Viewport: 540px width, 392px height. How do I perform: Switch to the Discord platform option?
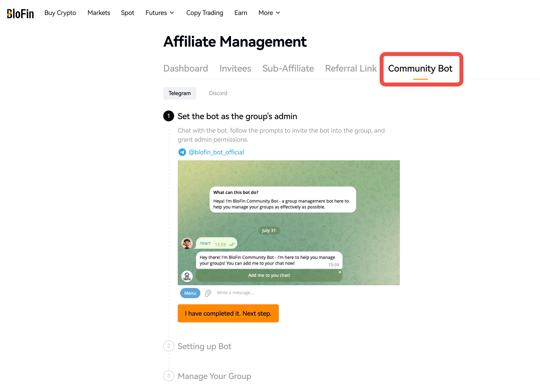(218, 93)
